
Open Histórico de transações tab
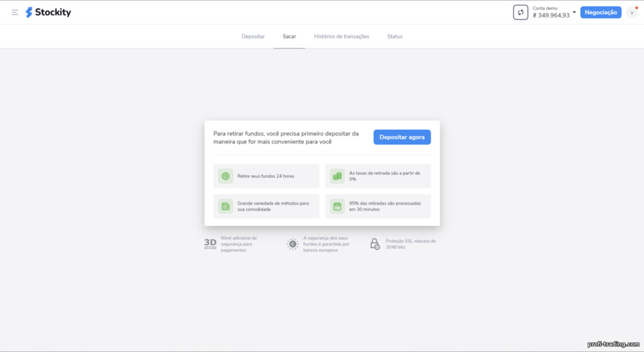pyautogui.click(x=341, y=36)
